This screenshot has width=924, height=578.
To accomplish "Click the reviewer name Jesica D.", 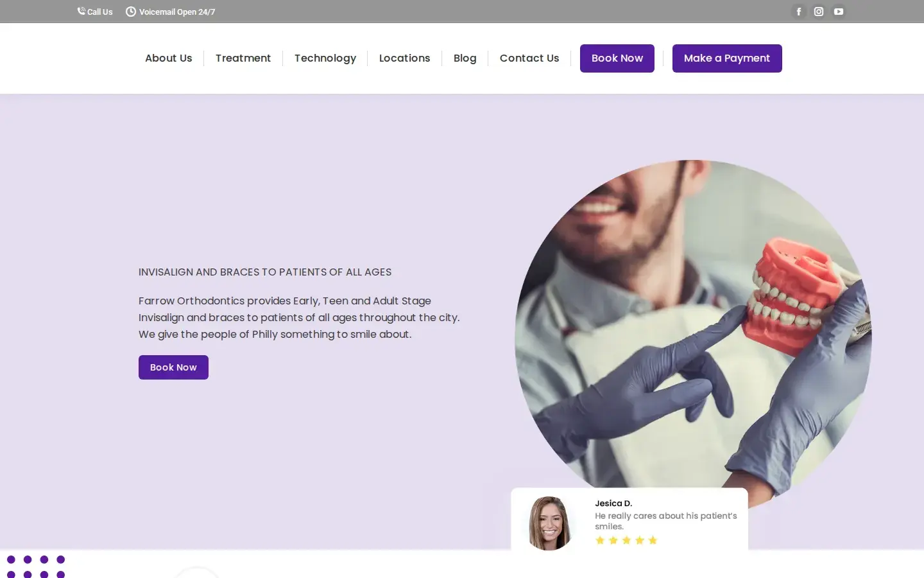I will (x=613, y=504).
